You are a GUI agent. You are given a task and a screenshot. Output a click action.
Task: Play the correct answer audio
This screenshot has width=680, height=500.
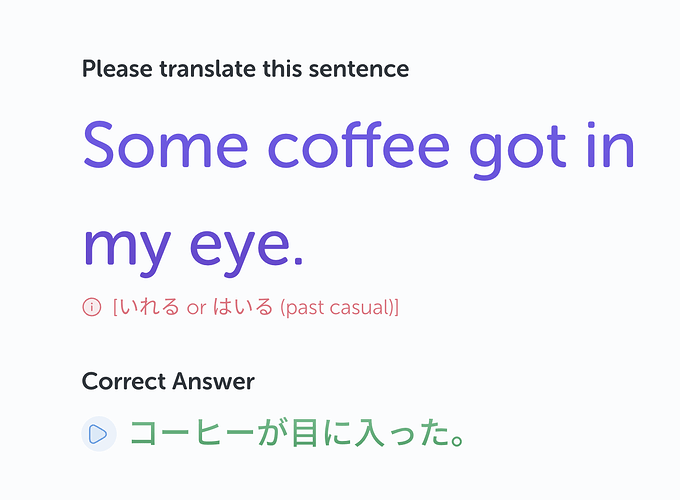(x=98, y=434)
